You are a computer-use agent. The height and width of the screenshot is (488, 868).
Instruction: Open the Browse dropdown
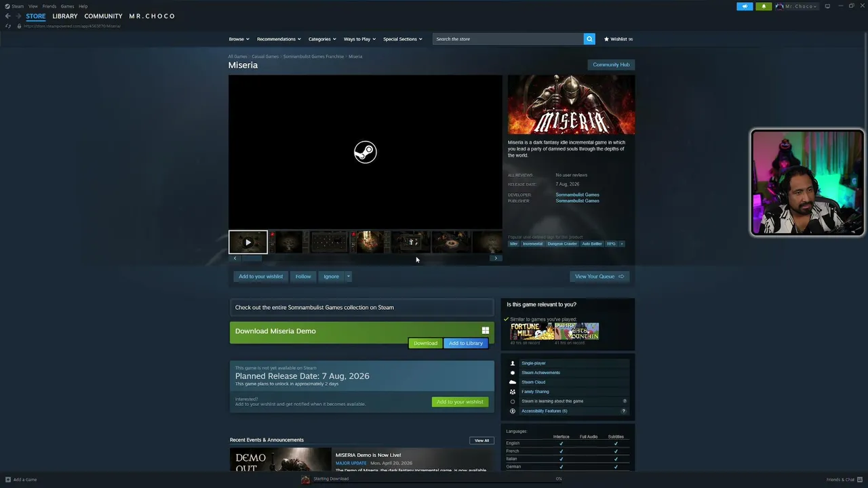coord(239,39)
